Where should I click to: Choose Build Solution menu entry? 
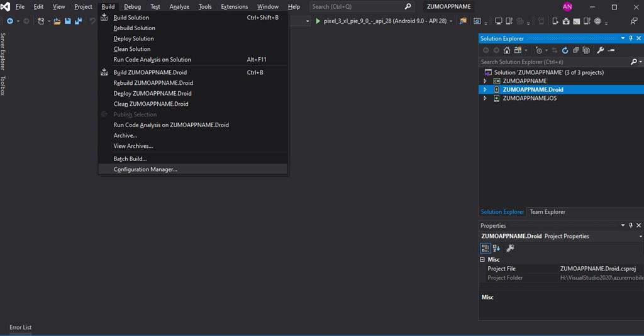click(192, 18)
